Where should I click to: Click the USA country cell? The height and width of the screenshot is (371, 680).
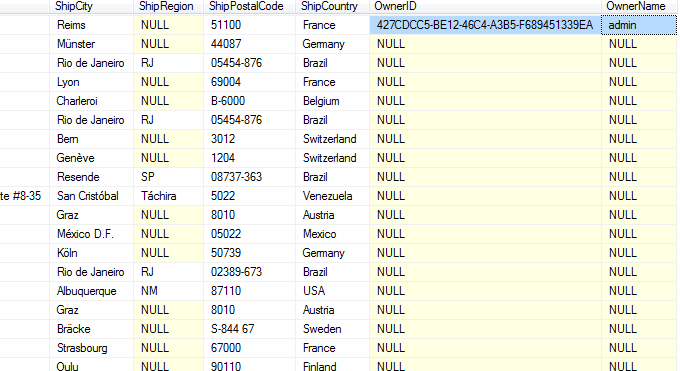(x=333, y=291)
